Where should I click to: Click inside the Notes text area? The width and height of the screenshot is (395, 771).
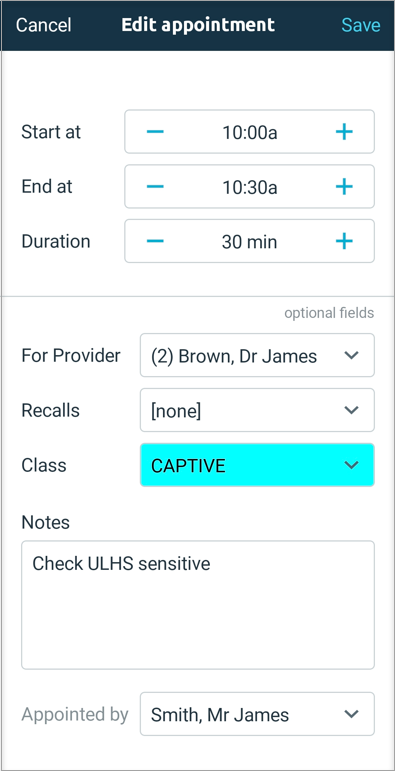pyautogui.click(x=198, y=605)
